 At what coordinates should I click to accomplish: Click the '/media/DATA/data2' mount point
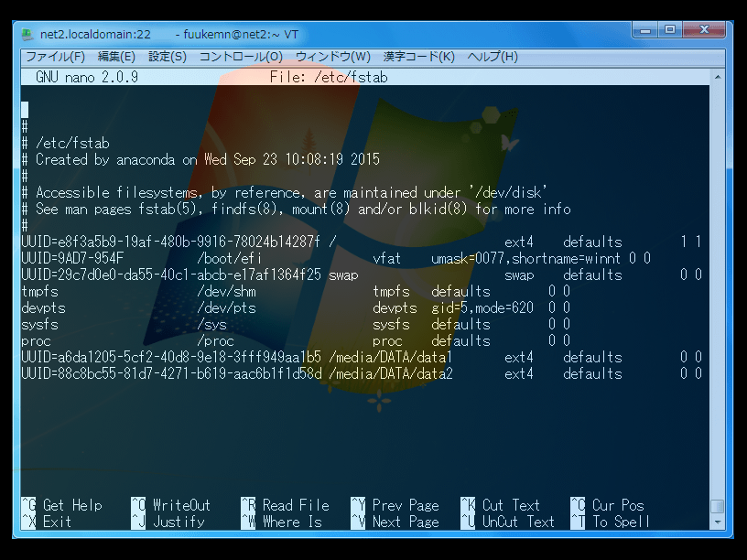tap(391, 374)
